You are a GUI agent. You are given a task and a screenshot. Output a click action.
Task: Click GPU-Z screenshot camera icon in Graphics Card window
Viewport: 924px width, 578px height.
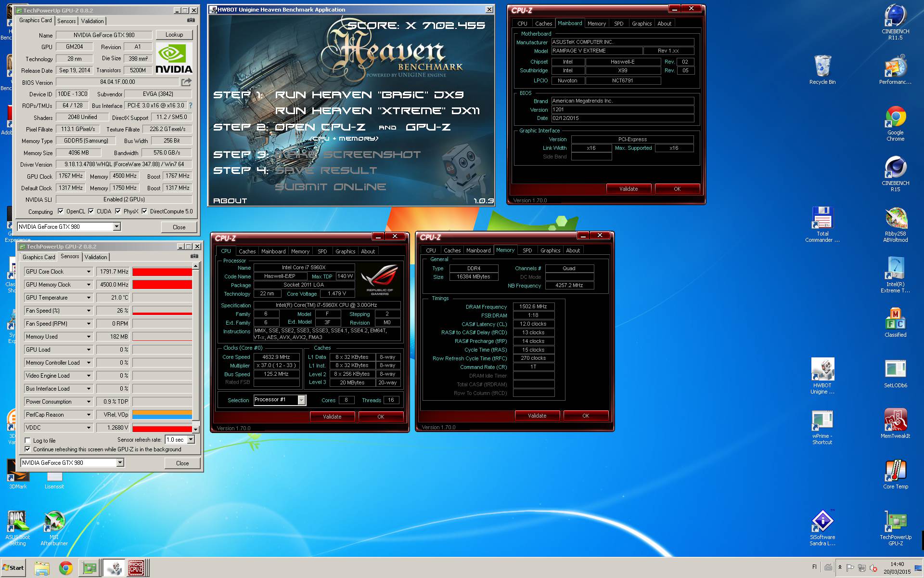tap(191, 20)
